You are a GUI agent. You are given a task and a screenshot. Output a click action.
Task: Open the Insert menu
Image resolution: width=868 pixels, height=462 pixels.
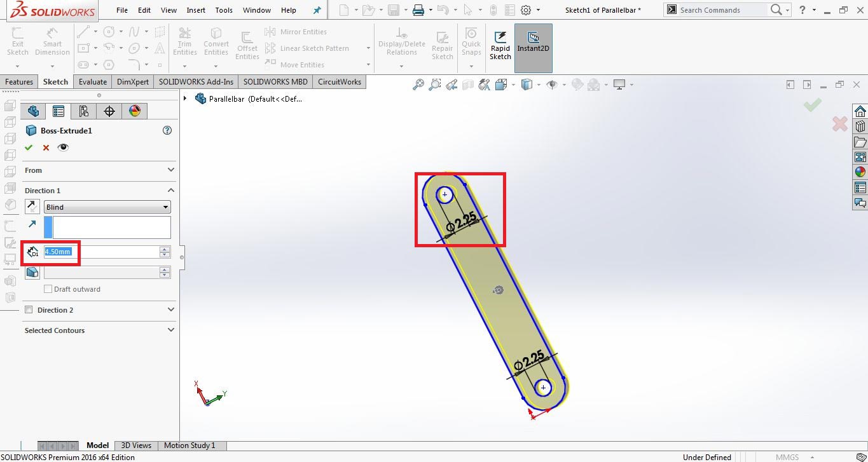click(x=196, y=10)
